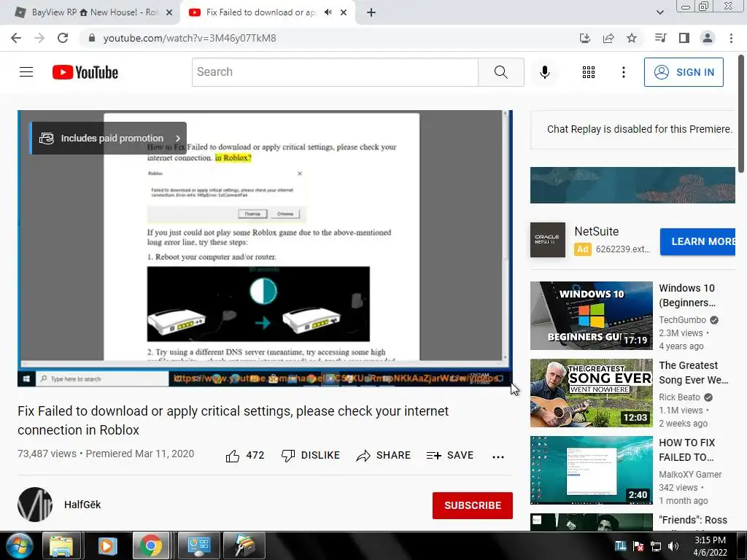Expand the tab search dropdown arrow
Image resolution: width=747 pixels, height=560 pixels.
[x=659, y=12]
